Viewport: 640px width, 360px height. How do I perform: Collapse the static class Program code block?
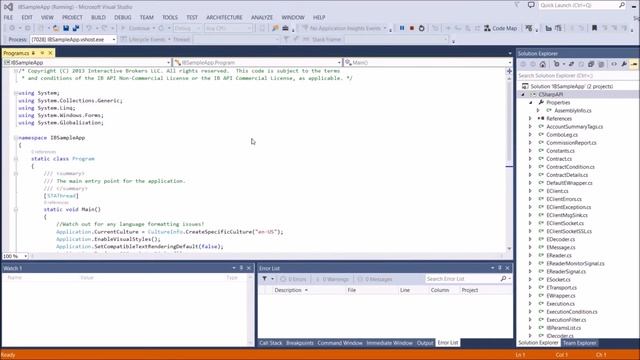16,159
